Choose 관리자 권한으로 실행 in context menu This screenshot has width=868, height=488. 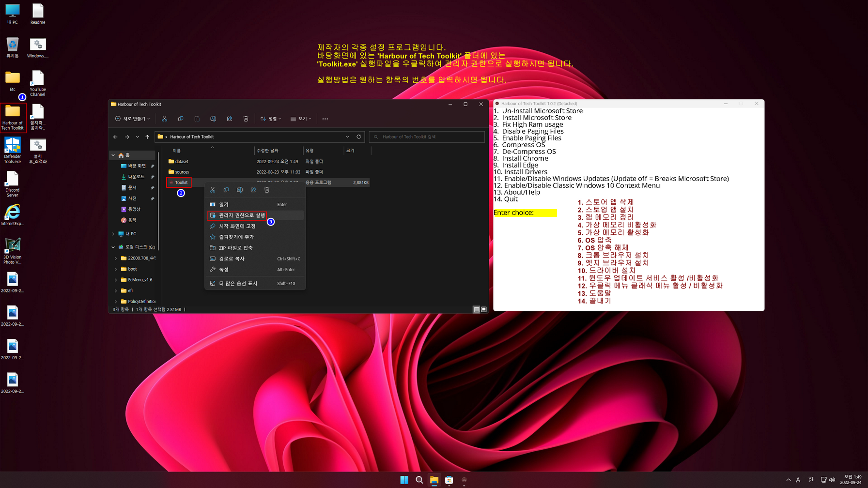255,215
